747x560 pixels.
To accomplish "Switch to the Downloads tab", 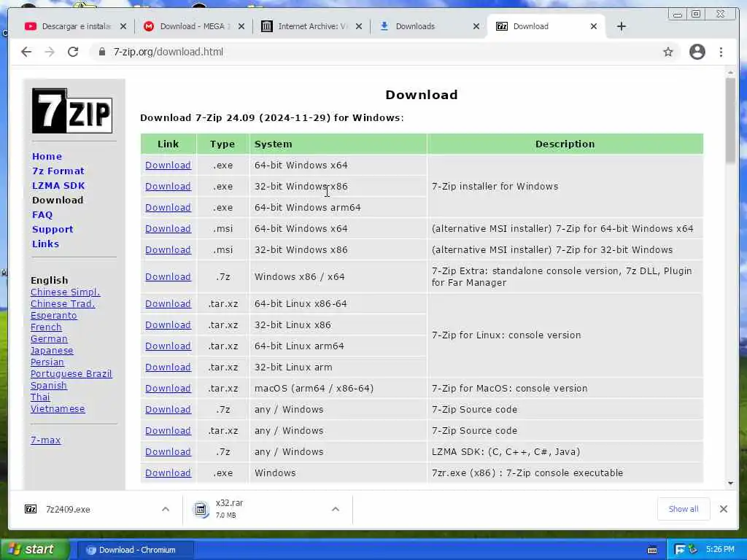I will (x=429, y=26).
